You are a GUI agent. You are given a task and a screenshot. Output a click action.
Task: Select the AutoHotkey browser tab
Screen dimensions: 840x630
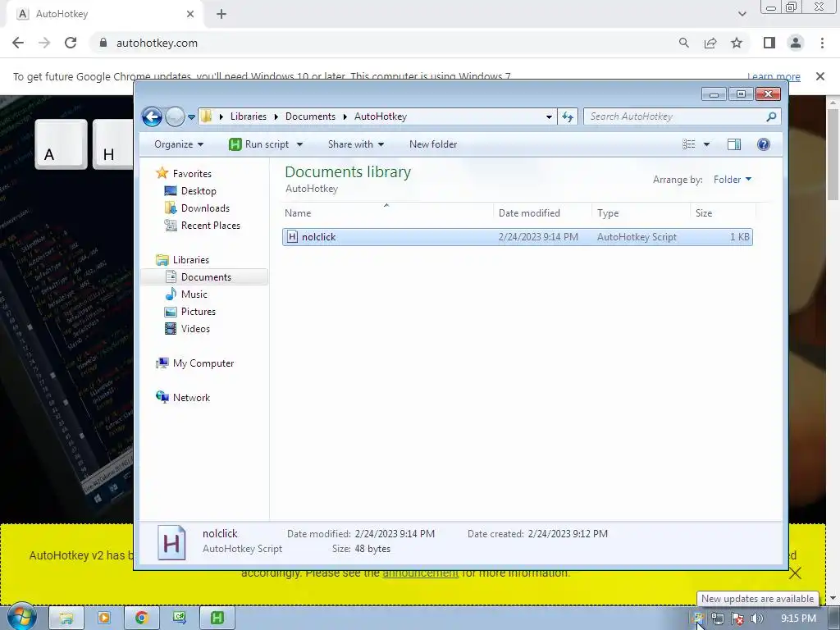click(x=104, y=14)
